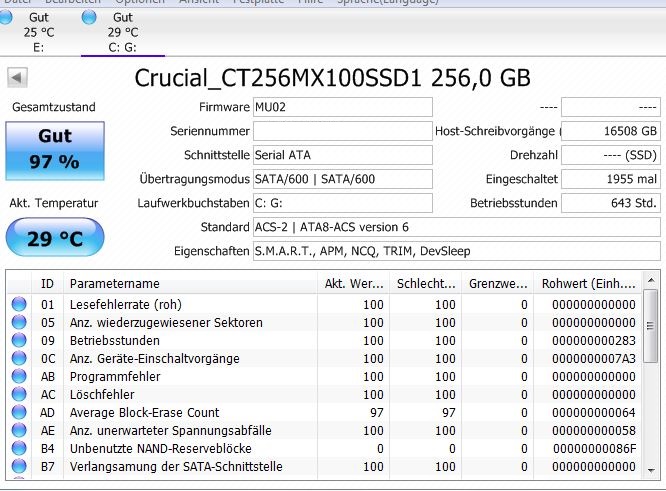This screenshot has height=491, width=666.
Task: Click status icon of Unbenutzte NAND-Reserveblöcke row
Action: tap(19, 448)
